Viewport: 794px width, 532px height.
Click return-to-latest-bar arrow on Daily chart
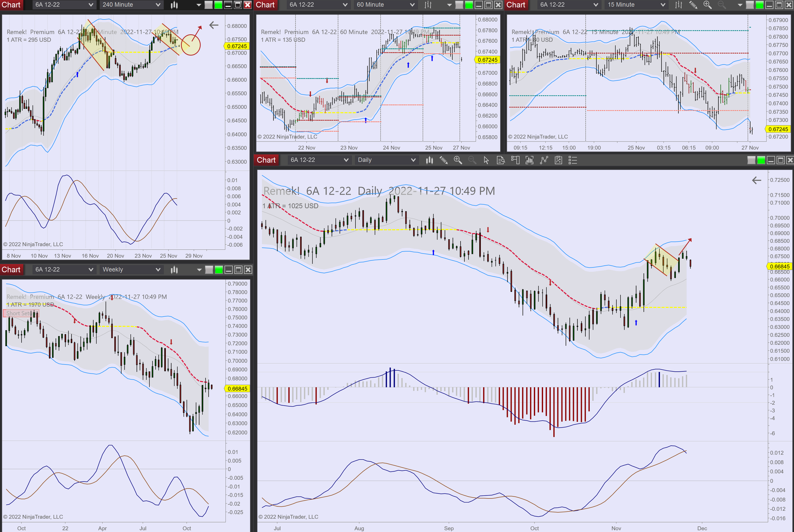tap(756, 181)
